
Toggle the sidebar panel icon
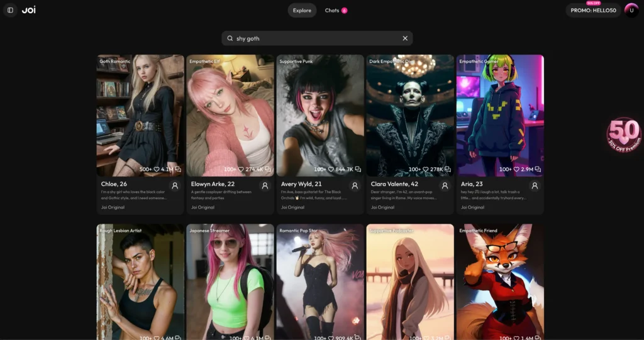coord(10,10)
